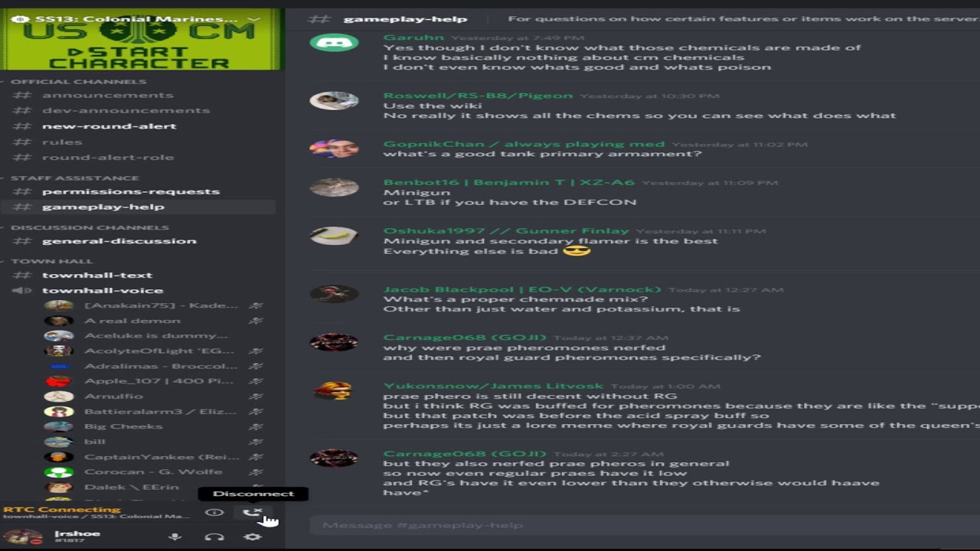Click Big Cheeks' voice list avatar
980x551 pixels.
[x=59, y=426]
